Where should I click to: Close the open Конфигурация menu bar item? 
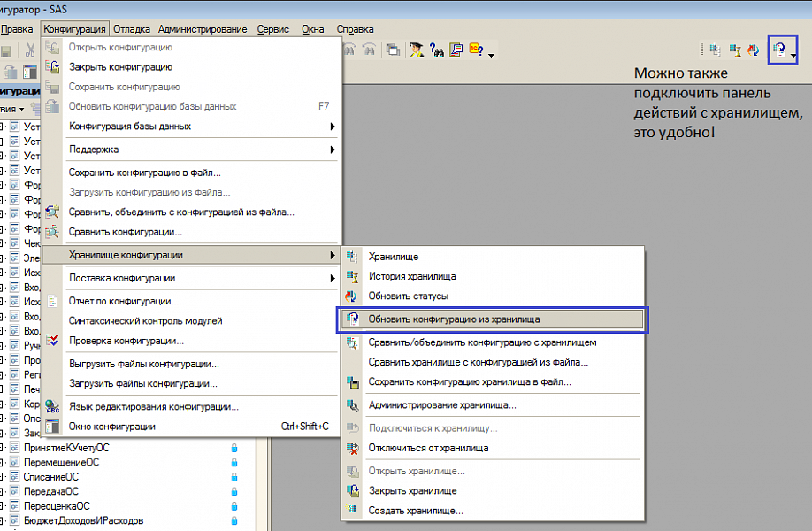click(74, 29)
